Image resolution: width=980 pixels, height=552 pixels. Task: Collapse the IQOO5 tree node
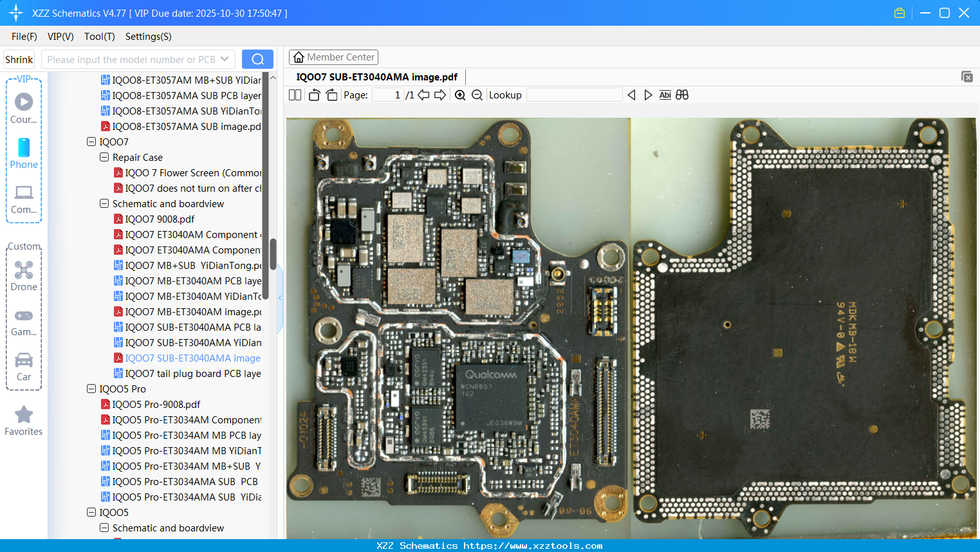[91, 512]
